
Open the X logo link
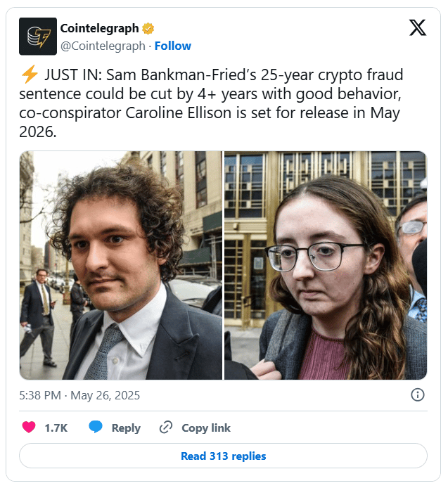click(418, 28)
